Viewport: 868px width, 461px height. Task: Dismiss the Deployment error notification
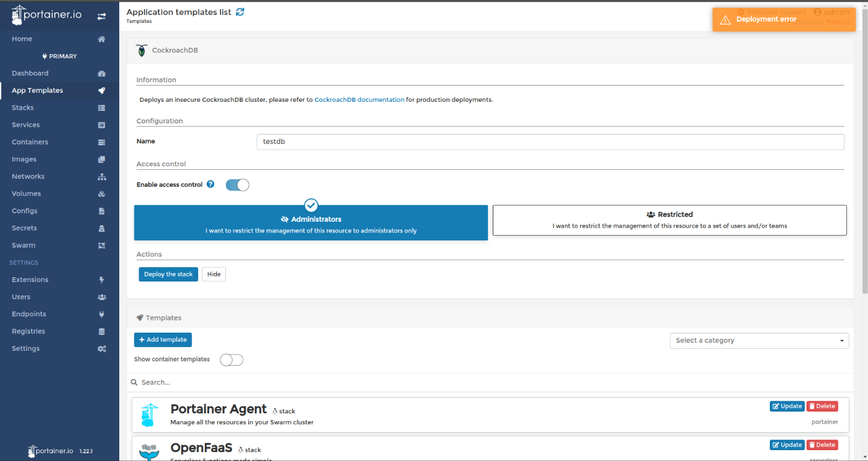[x=784, y=19]
